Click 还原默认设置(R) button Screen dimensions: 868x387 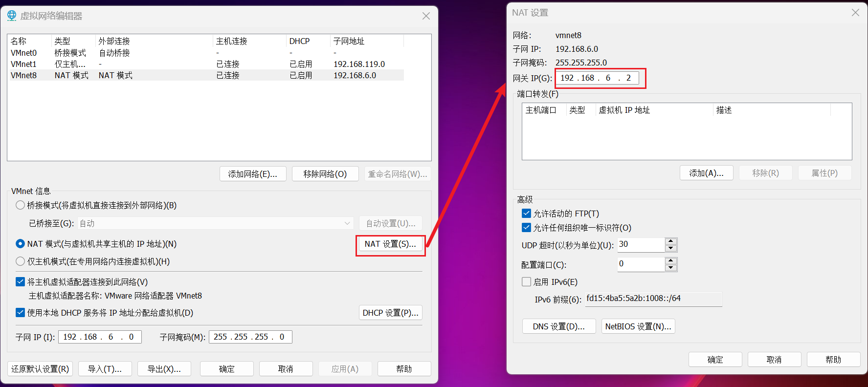click(x=40, y=369)
